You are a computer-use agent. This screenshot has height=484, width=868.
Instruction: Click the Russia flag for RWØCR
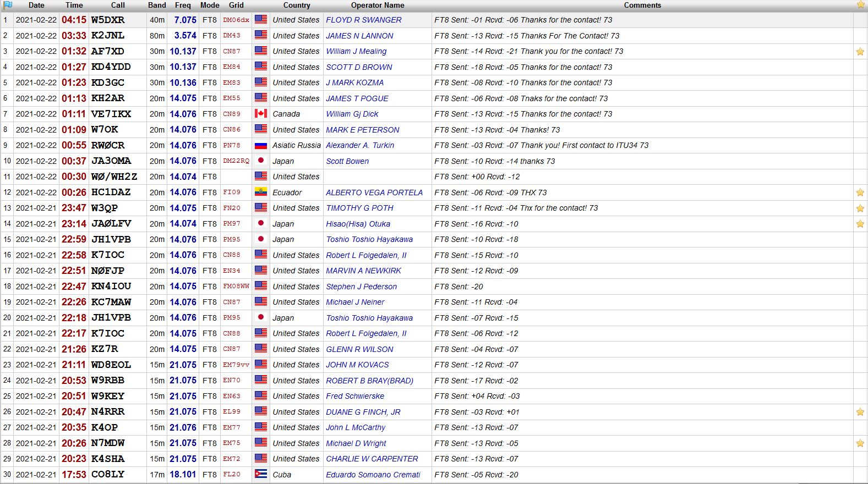(x=261, y=145)
